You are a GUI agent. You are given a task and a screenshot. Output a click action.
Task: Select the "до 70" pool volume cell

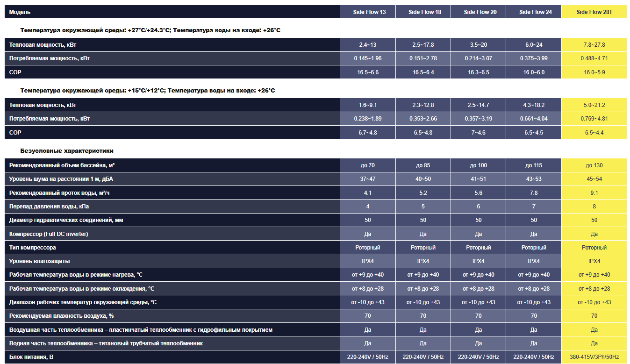pyautogui.click(x=368, y=165)
